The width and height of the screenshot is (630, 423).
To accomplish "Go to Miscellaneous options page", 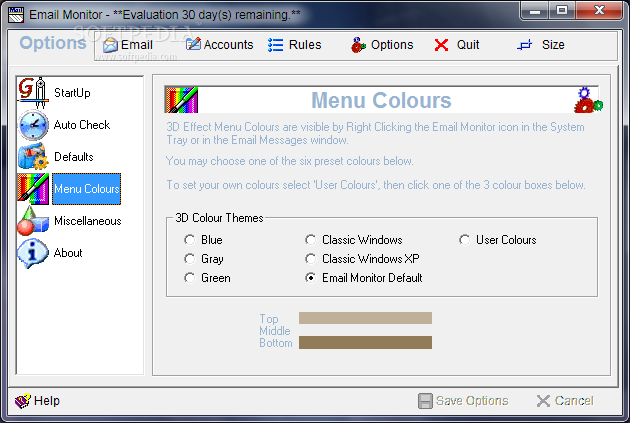I will 88,221.
